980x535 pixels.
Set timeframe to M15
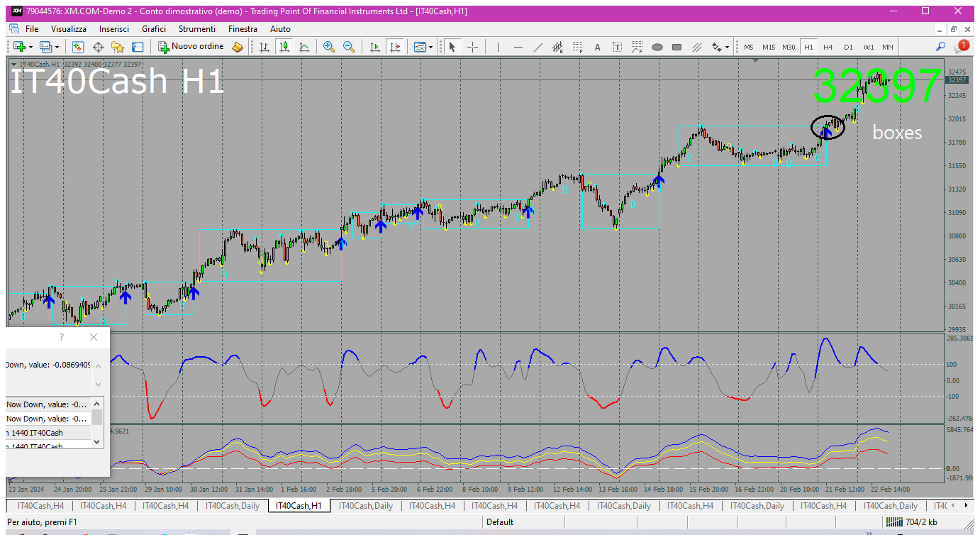[769, 47]
